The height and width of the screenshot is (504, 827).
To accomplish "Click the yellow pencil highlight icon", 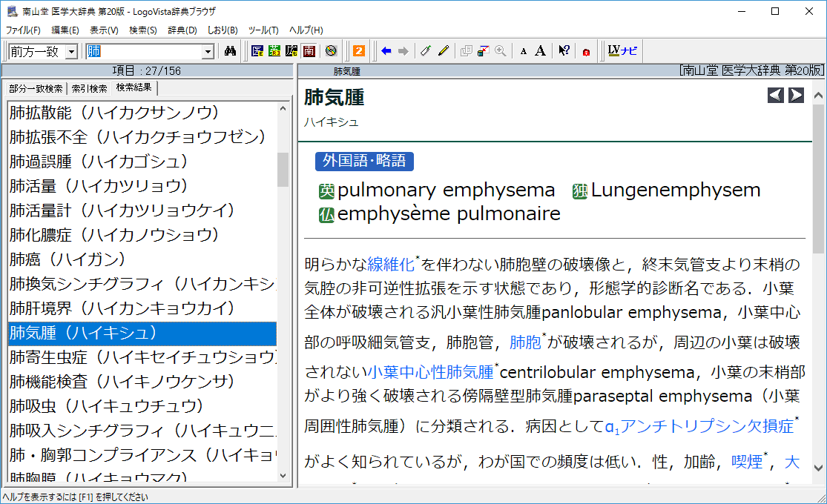I will pyautogui.click(x=443, y=51).
